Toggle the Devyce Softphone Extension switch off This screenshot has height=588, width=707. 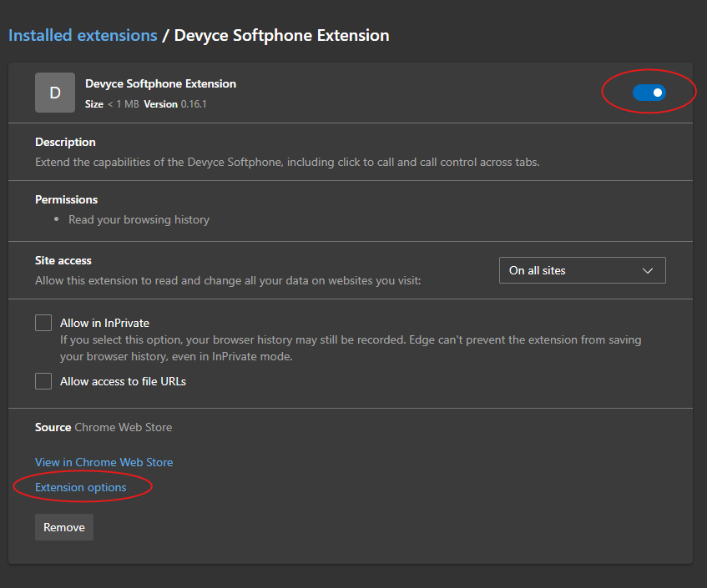(649, 93)
